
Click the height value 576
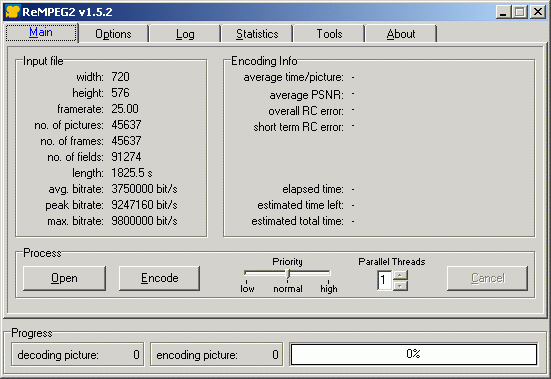coord(121,93)
